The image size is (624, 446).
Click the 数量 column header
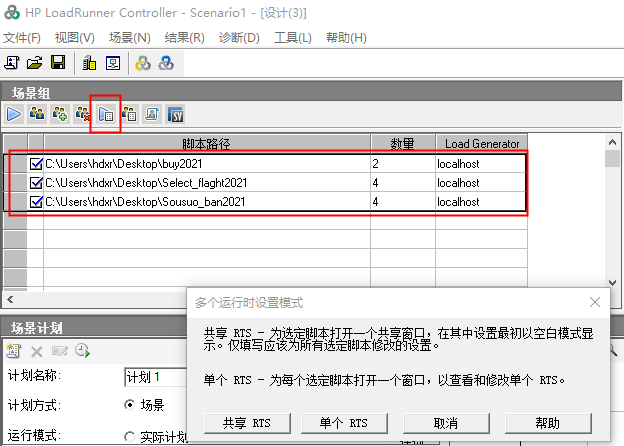pos(403,144)
